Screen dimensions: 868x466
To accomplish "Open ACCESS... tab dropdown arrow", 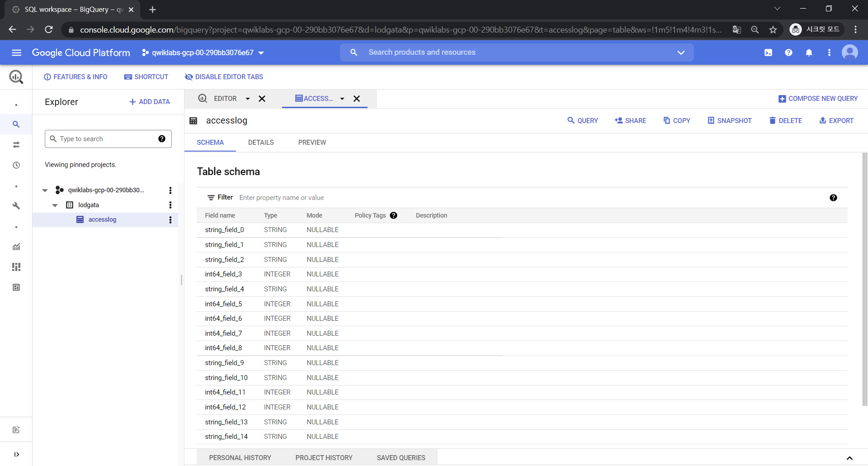I will [x=342, y=99].
